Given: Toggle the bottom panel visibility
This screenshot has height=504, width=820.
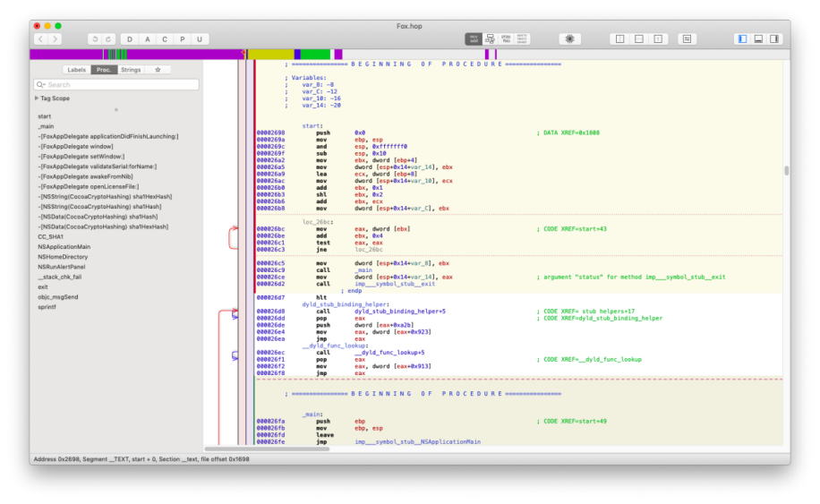Looking at the screenshot, I should (x=758, y=39).
